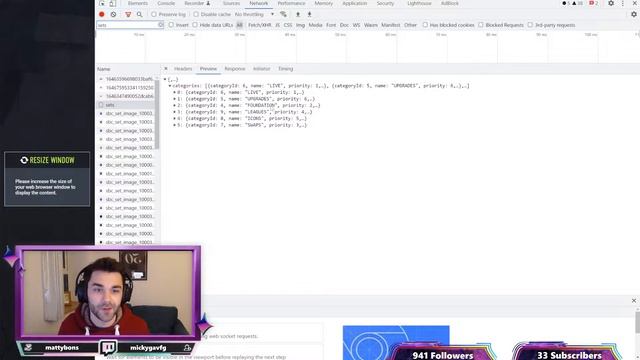Click the import HAR upload icon
This screenshot has height=360, width=640.
pyautogui.click(x=298, y=14)
